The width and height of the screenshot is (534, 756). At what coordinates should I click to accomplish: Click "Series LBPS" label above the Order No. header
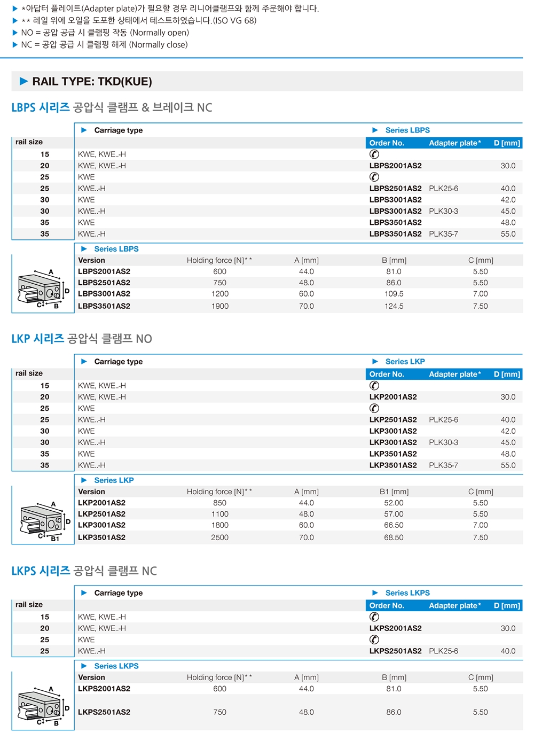pyautogui.click(x=407, y=130)
